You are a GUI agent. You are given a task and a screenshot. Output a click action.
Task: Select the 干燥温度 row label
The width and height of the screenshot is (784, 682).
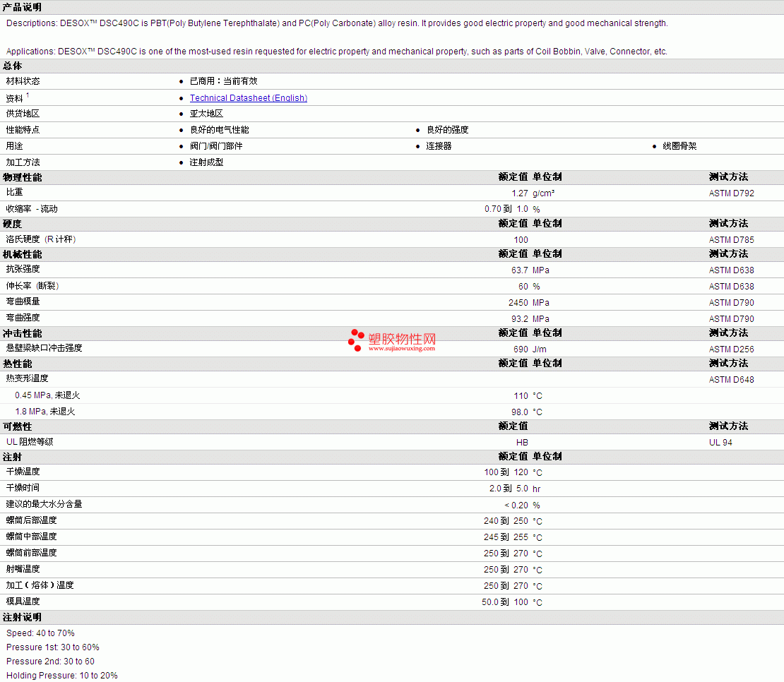click(x=23, y=472)
